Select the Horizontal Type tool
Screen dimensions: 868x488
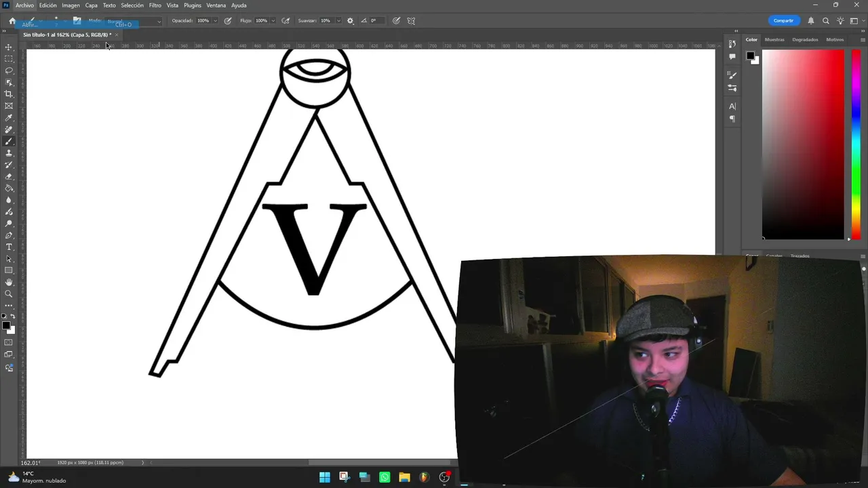9,247
